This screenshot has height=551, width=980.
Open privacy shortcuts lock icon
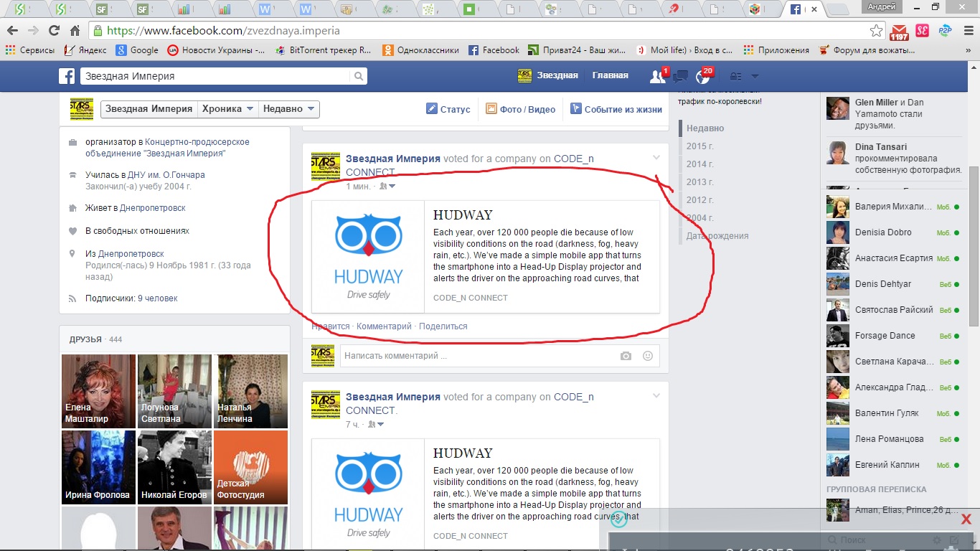[735, 76]
